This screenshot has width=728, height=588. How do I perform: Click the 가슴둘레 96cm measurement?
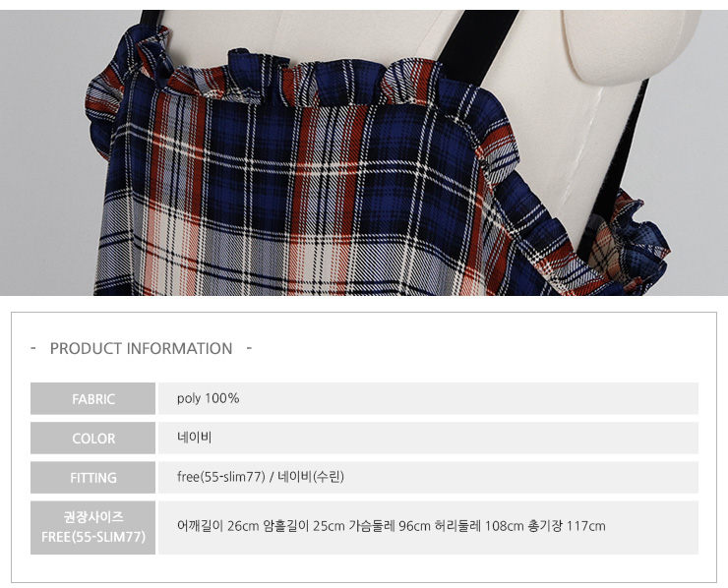click(x=390, y=526)
